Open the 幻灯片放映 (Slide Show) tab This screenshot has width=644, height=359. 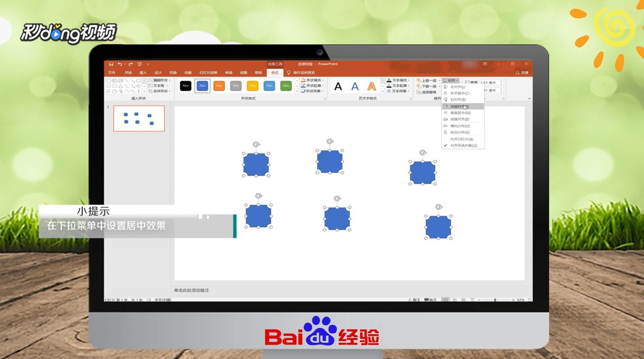[208, 73]
